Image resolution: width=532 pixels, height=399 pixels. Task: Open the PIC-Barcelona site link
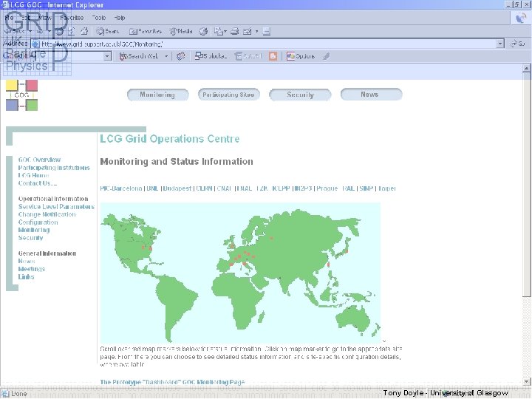pos(121,188)
